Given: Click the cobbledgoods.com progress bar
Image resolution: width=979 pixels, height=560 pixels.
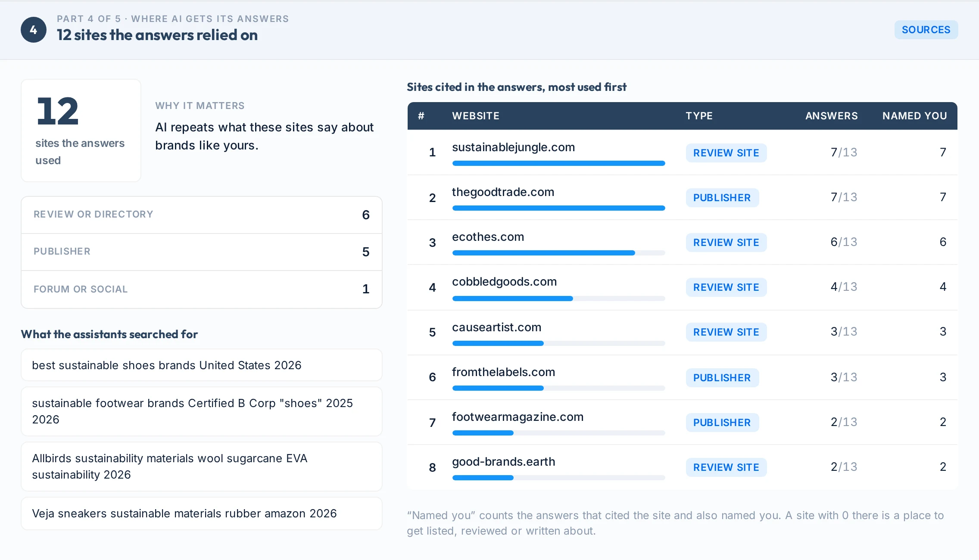Looking at the screenshot, I should (558, 299).
